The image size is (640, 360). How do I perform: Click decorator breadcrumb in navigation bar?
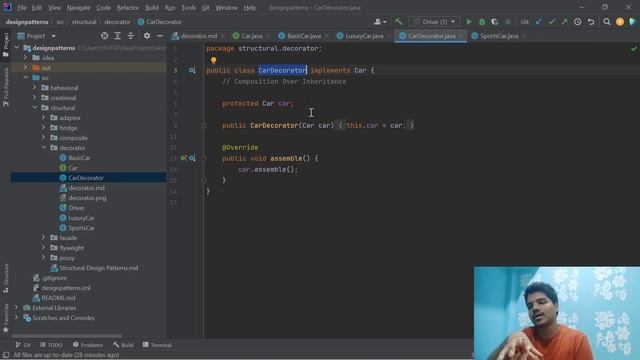117,22
